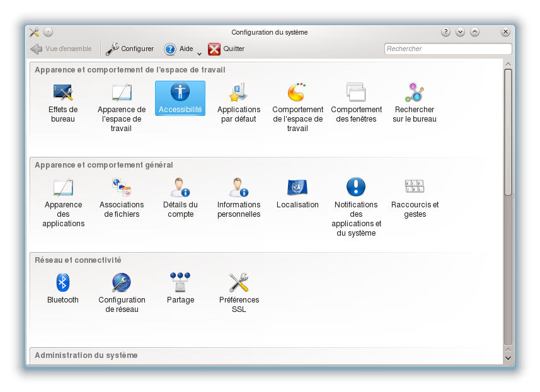This screenshot has height=392, width=540.
Task: Click the window menu tools icon in title bar
Action: click(34, 32)
